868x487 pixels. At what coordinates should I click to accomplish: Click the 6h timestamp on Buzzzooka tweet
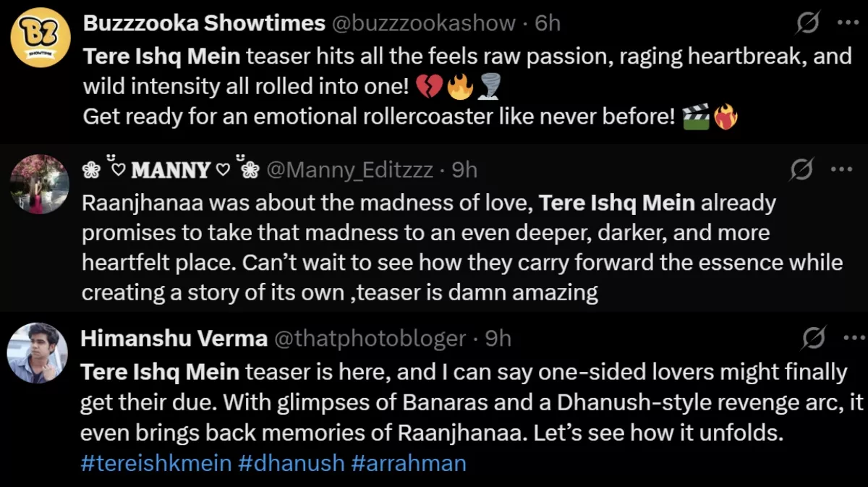click(548, 23)
